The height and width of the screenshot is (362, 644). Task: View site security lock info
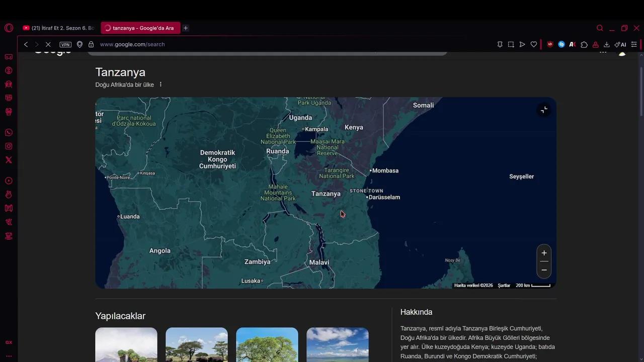(x=91, y=44)
